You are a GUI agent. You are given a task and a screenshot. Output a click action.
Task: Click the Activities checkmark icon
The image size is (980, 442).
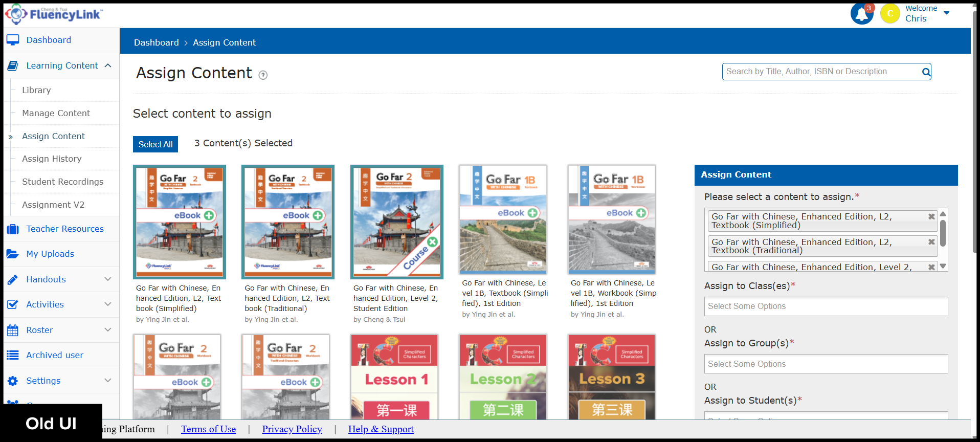tap(13, 304)
